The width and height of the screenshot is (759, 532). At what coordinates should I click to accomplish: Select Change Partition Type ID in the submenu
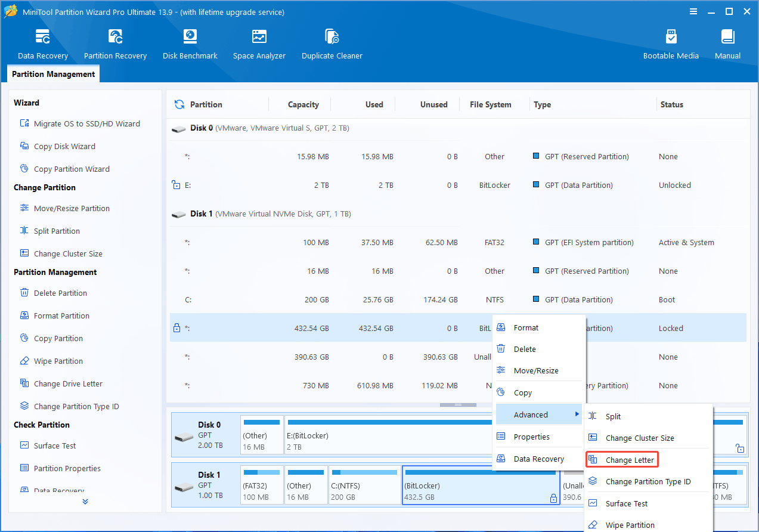pos(648,482)
